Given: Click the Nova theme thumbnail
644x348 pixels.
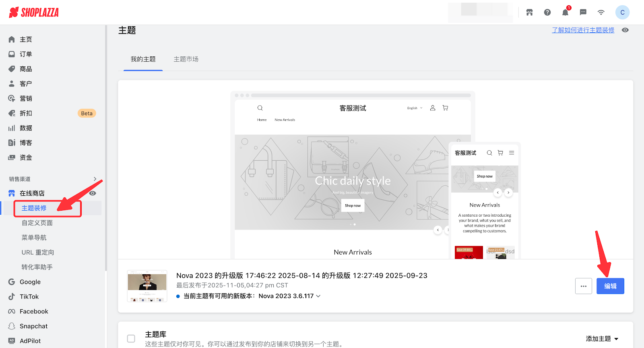Looking at the screenshot, I should click(x=147, y=286).
